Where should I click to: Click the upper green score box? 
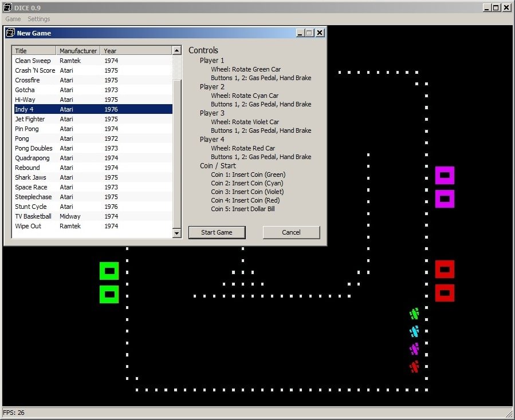pyautogui.click(x=109, y=271)
